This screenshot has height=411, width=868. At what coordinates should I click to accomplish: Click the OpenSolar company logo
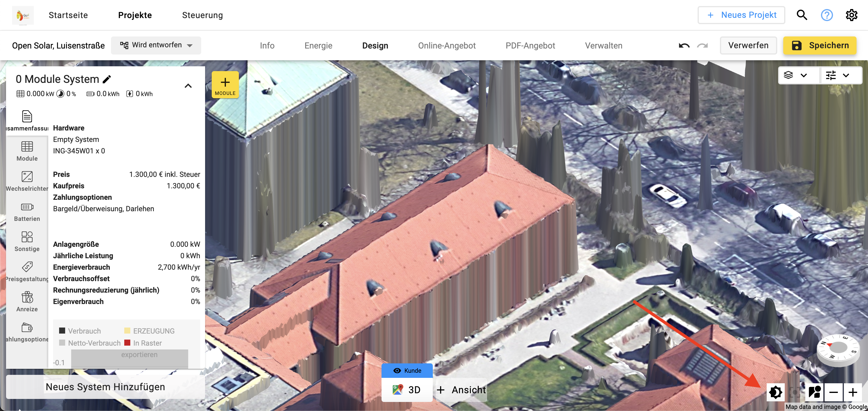point(23,15)
